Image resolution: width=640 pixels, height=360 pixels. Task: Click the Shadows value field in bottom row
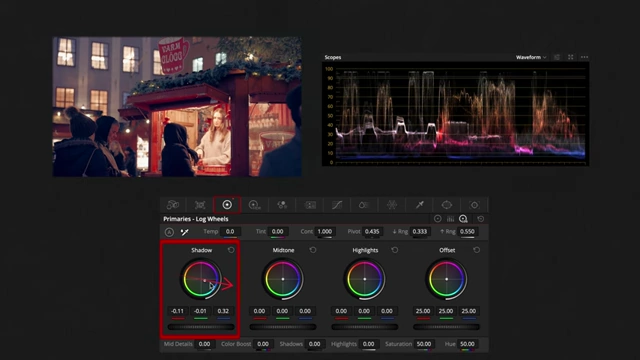[x=315, y=344]
